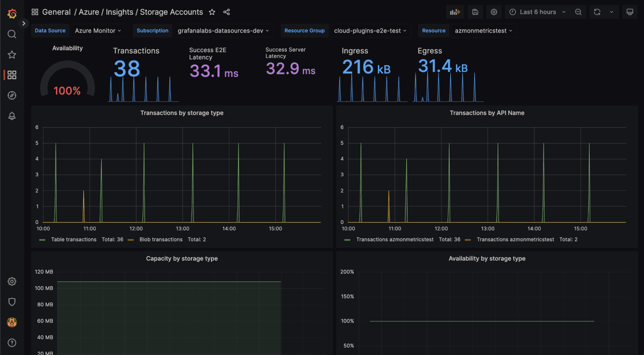Viewport: 644px width, 355px height.
Task: Click the Add panel icon in toolbar
Action: (455, 12)
